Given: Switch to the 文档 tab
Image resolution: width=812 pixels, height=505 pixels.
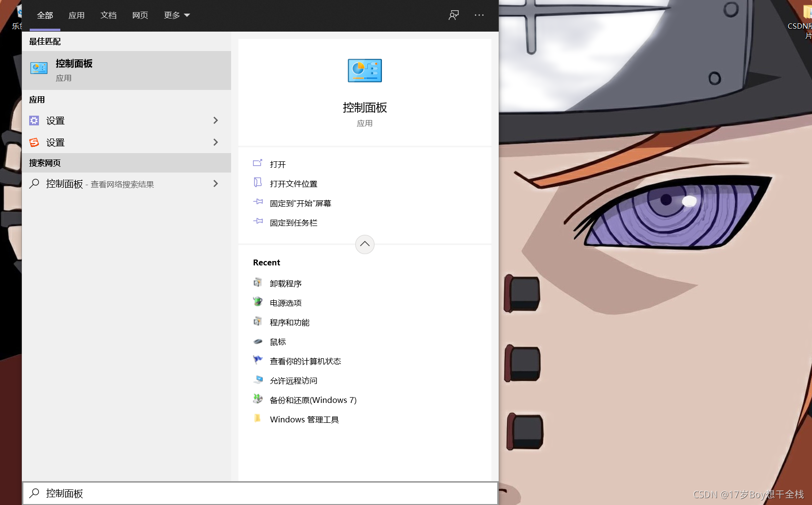Looking at the screenshot, I should 108,15.
